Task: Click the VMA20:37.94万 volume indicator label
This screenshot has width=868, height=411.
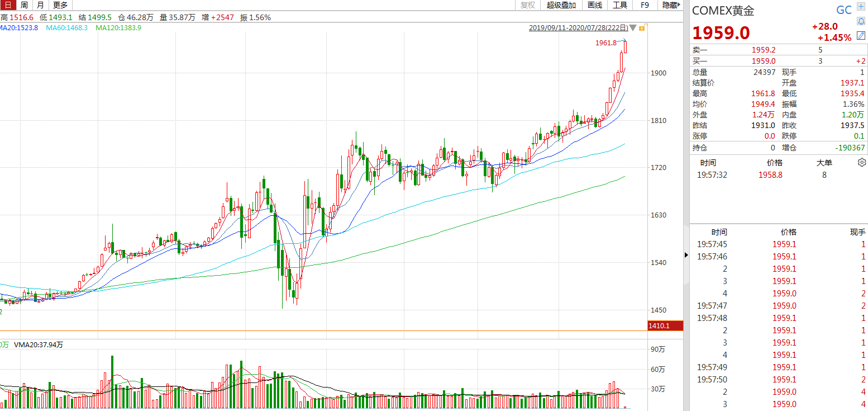Action: click(39, 345)
